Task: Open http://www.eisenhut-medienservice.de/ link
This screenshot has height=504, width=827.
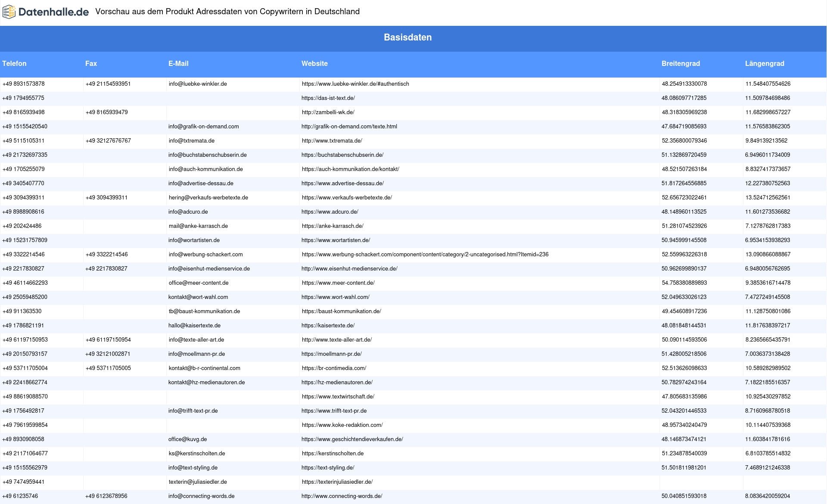Action: tap(349, 269)
